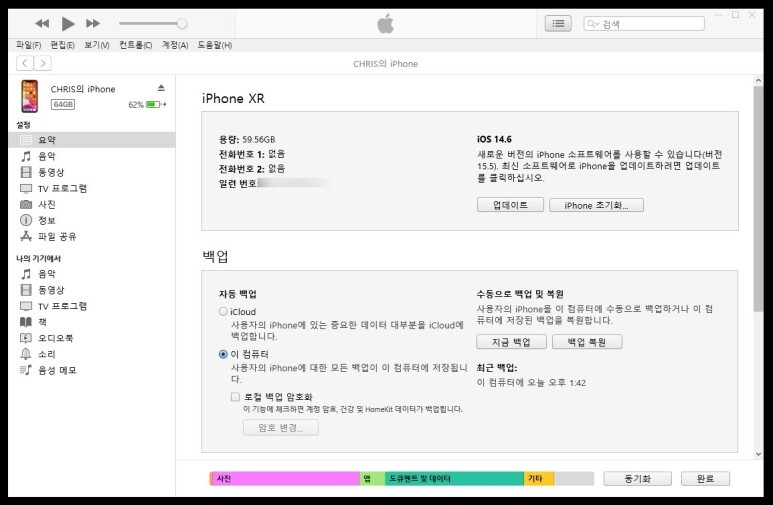Click the iPhone device thumbnail

click(x=30, y=96)
